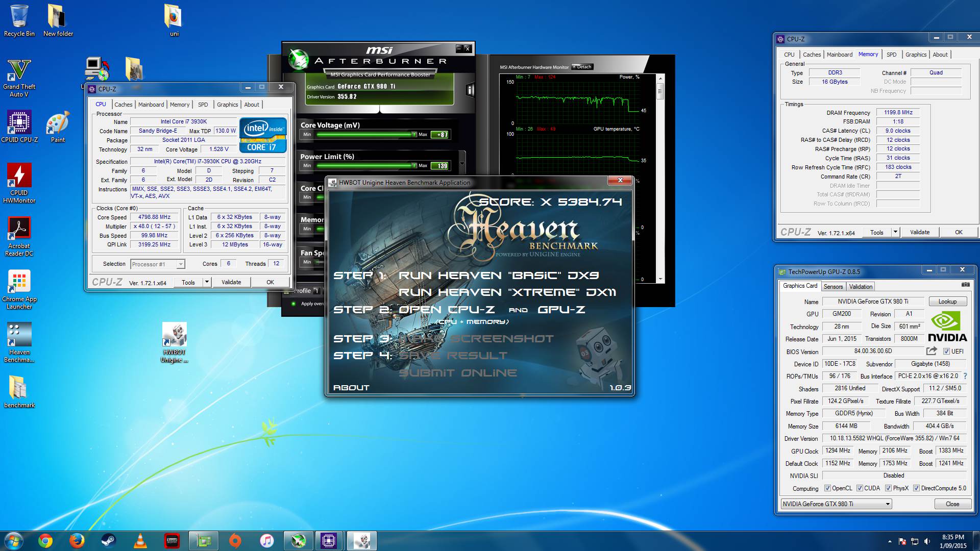The image size is (980, 551).
Task: Click the Afterburner info 'i' button
Action: point(470,90)
